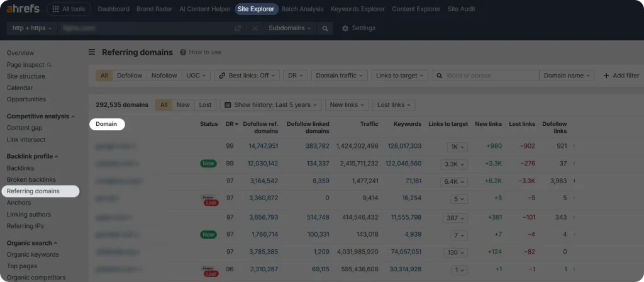
Task: Click the 14,747,951 dofollow ref. domains value
Action: pos(264,146)
